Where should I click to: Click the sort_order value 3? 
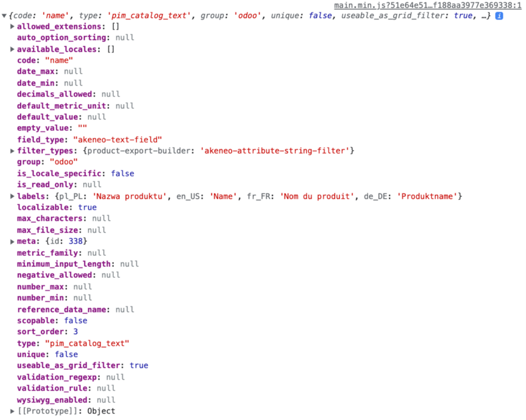[76, 332]
